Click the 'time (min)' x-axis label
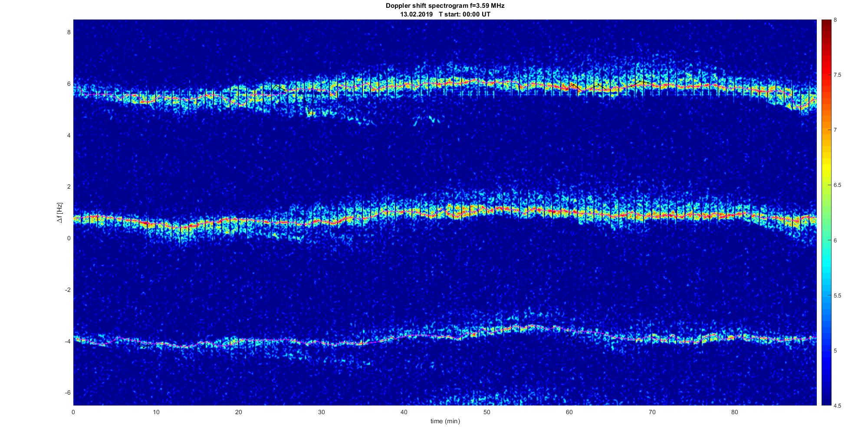This screenshot has height=435, width=868. click(x=445, y=421)
